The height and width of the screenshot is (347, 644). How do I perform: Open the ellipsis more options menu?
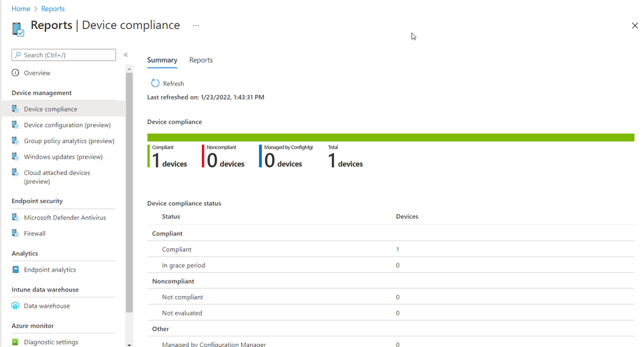click(x=196, y=26)
